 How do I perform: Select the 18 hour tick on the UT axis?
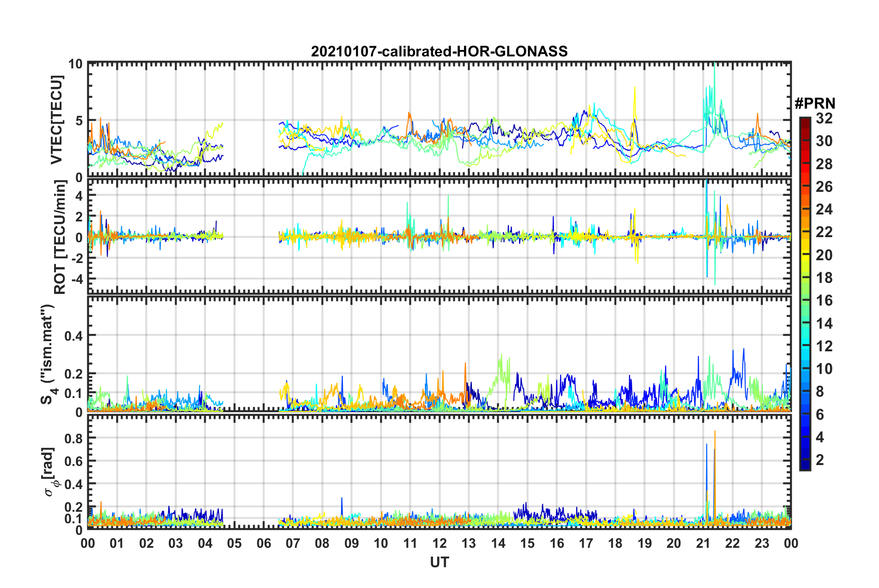[x=615, y=543]
